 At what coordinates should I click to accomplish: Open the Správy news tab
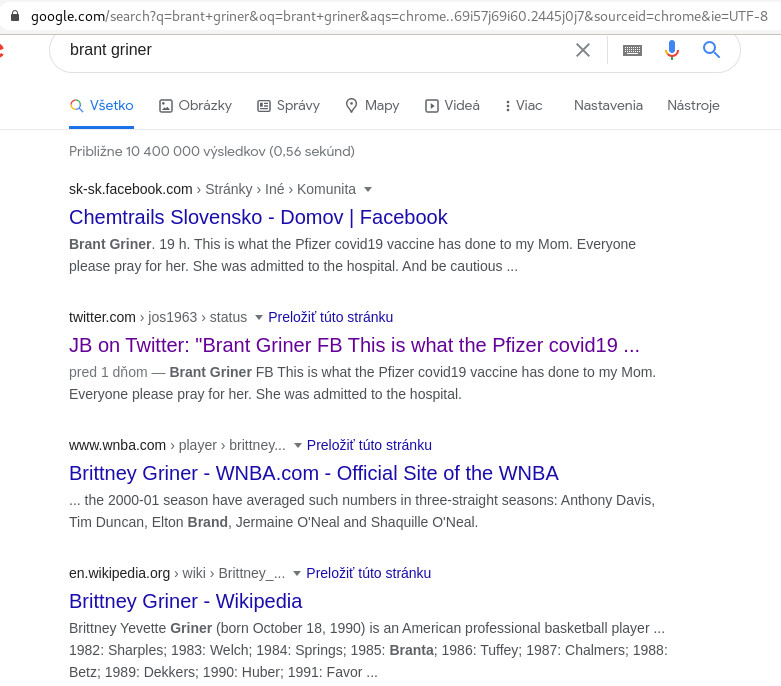point(288,105)
